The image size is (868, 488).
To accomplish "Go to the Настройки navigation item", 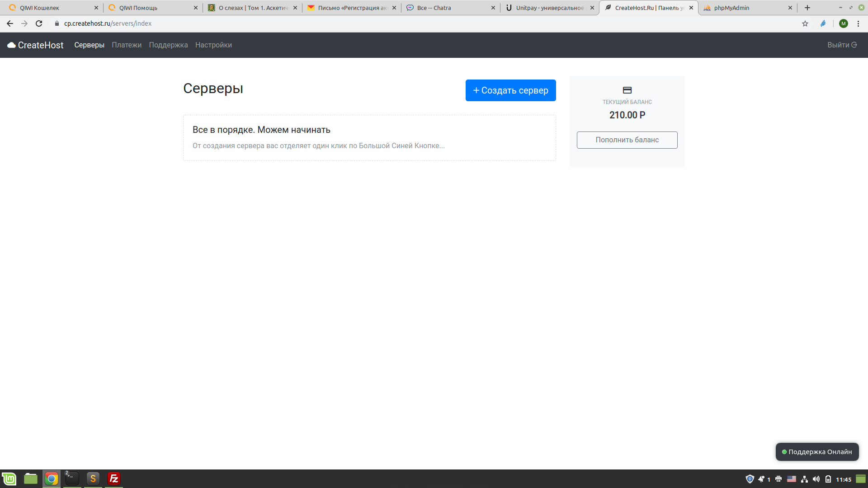I will (x=213, y=45).
